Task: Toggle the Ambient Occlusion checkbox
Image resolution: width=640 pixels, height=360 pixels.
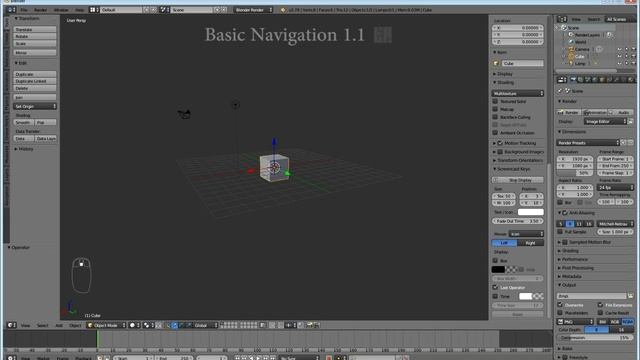Action: [496, 133]
